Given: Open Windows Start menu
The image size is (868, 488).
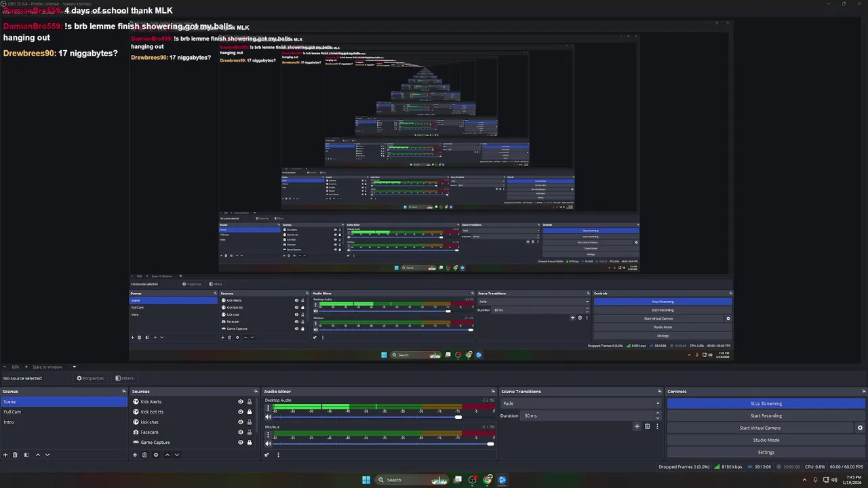Looking at the screenshot, I should tap(366, 480).
